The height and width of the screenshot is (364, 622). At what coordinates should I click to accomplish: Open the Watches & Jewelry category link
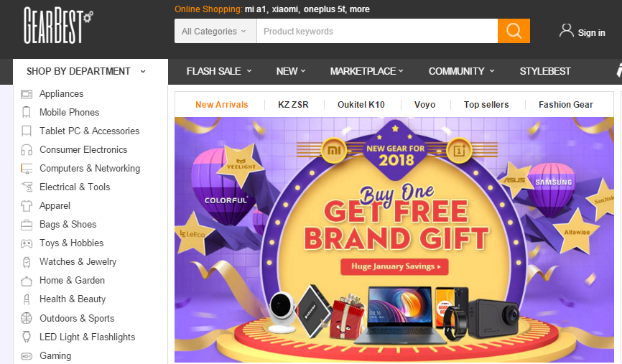point(78,262)
